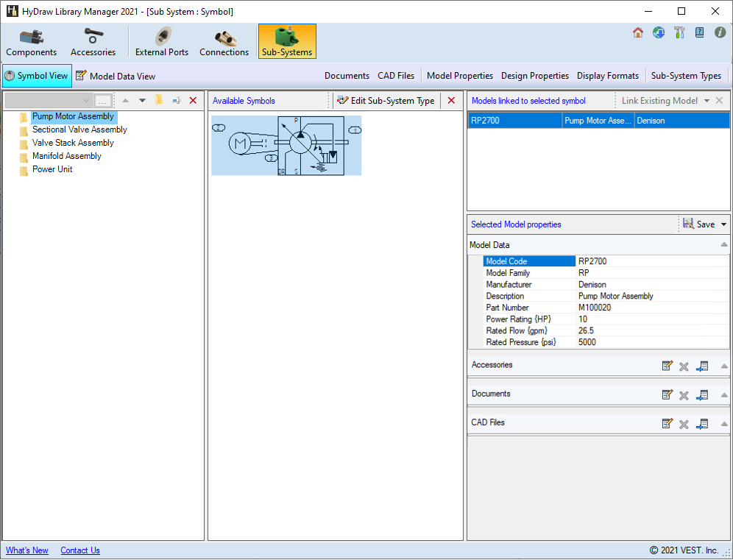Open Design Properties
This screenshot has width=733, height=560.
(x=535, y=76)
